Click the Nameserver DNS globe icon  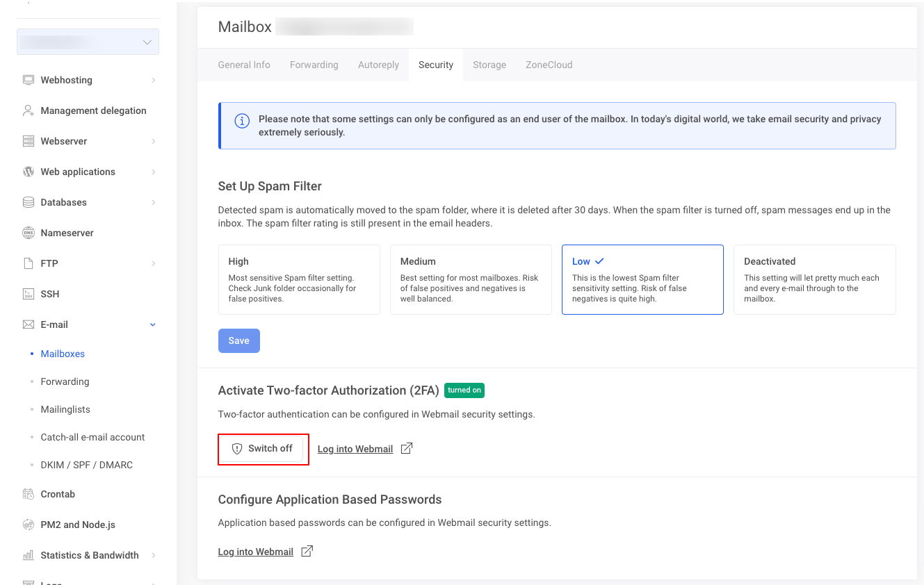point(29,233)
